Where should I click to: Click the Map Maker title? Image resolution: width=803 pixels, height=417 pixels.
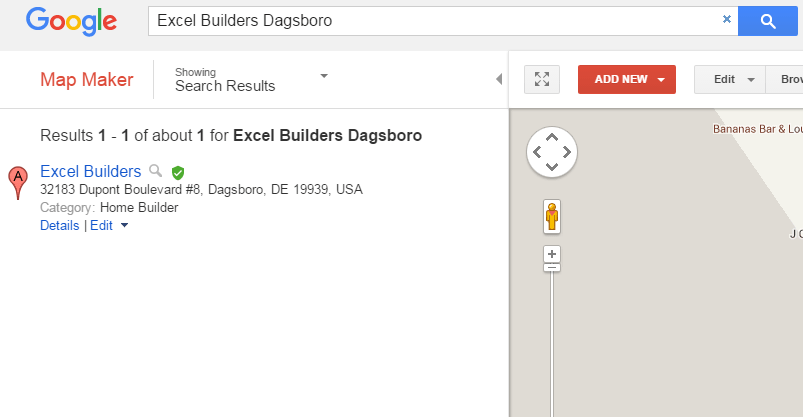86,80
